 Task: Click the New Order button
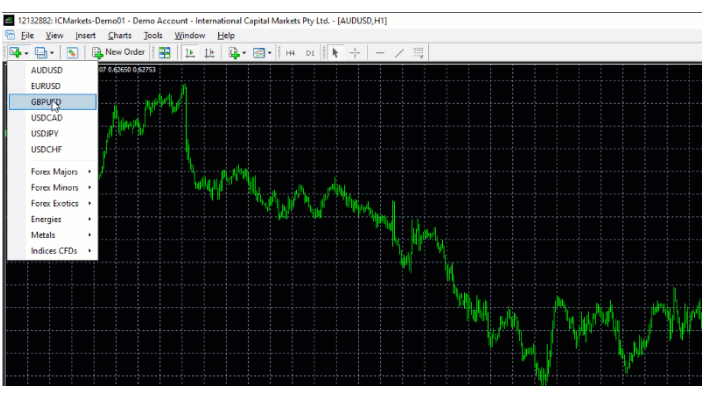click(x=118, y=52)
